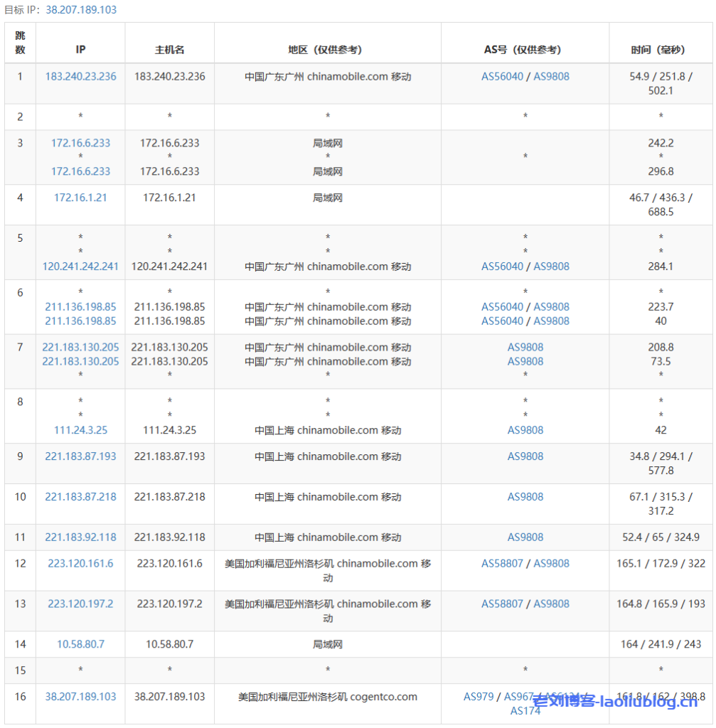Open 10.58.80.7 link in hop 14

[x=80, y=644]
